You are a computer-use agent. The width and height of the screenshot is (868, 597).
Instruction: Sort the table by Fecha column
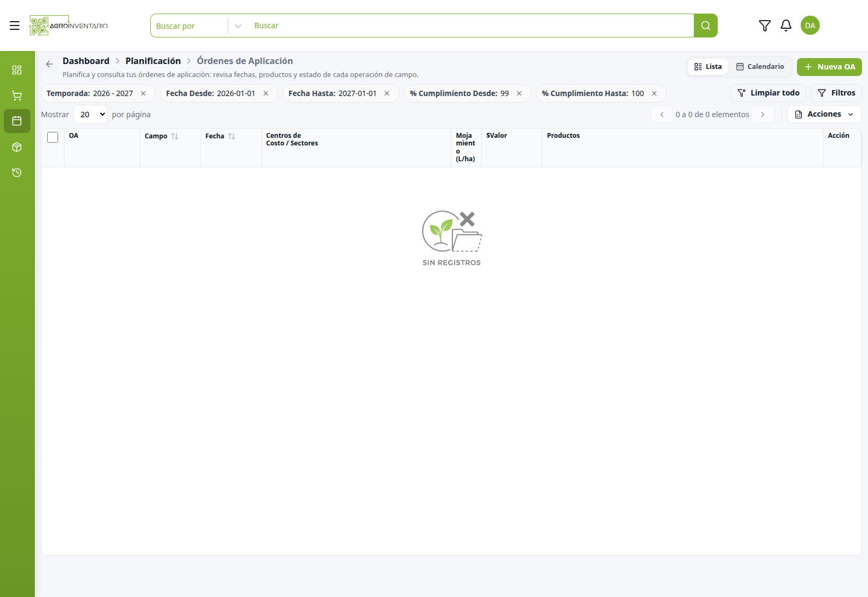pyautogui.click(x=232, y=136)
